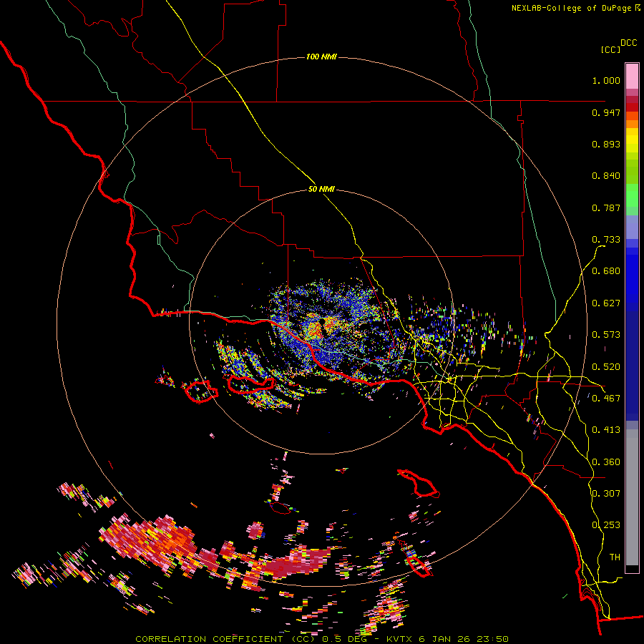Click the 1.000 scale value
644x644 pixels.
point(606,80)
